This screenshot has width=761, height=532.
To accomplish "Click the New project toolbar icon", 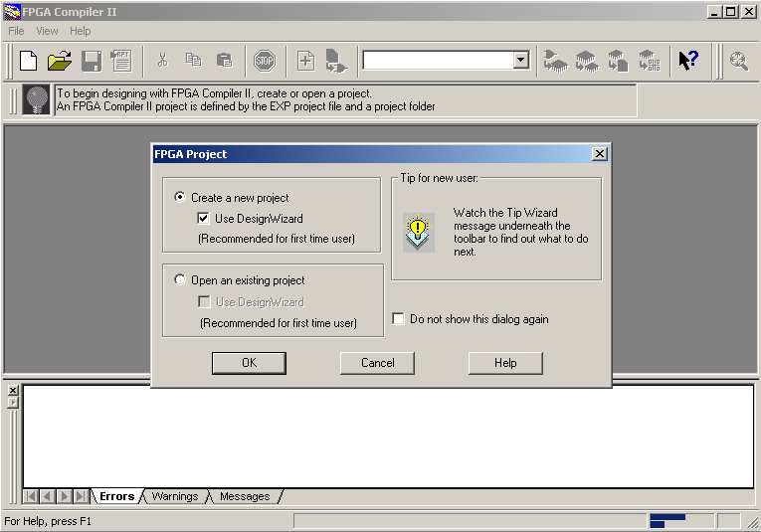I will pos(28,61).
